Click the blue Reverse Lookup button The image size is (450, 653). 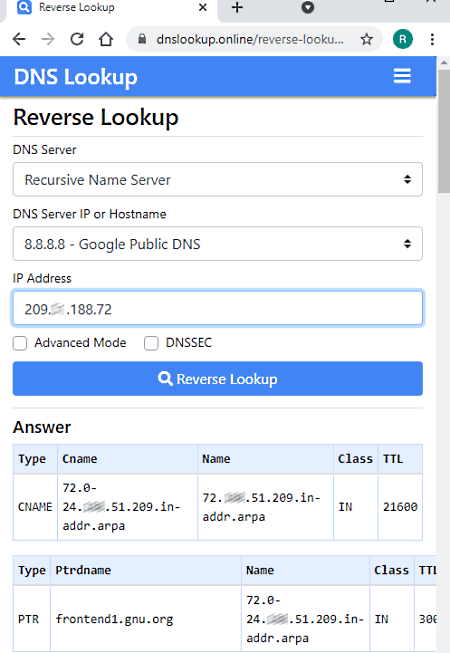[218, 379]
